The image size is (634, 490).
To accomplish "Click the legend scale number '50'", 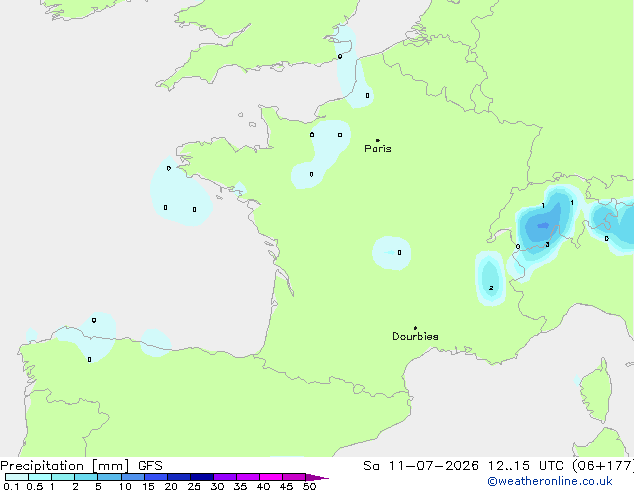I will coord(309,486).
